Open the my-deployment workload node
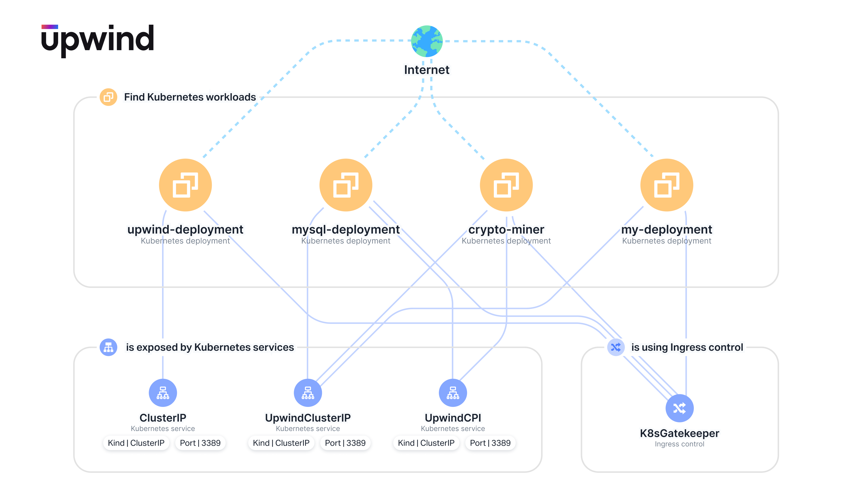 pos(666,185)
